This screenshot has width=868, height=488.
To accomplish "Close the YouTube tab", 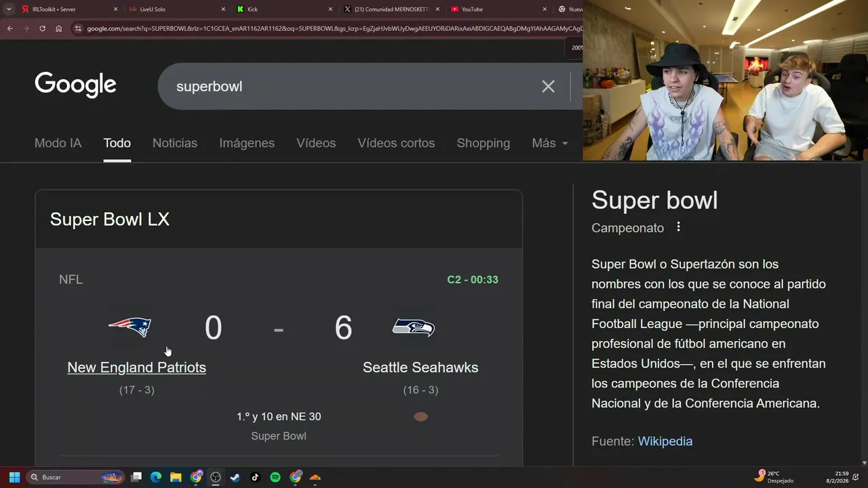I will (x=545, y=9).
